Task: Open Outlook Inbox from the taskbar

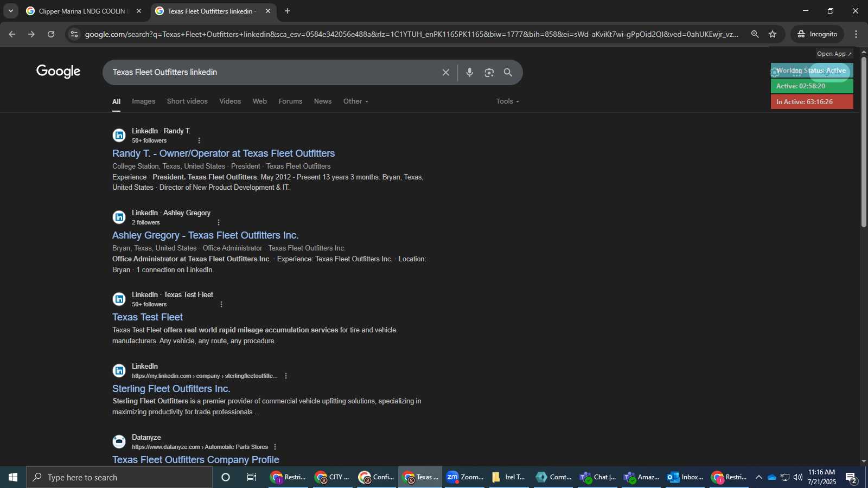Action: (685, 477)
